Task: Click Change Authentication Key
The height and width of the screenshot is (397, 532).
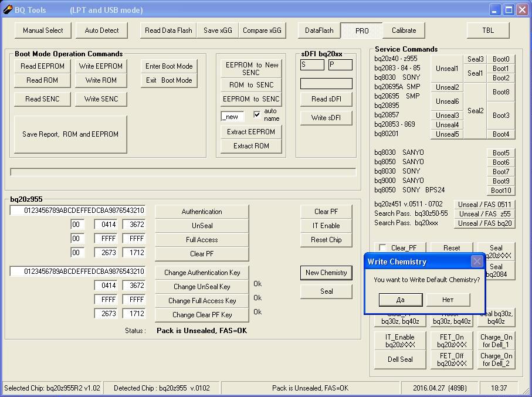Action: point(202,273)
